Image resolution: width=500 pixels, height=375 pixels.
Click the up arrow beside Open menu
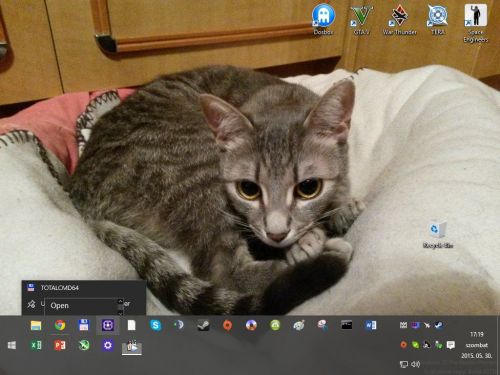pyautogui.click(x=120, y=301)
